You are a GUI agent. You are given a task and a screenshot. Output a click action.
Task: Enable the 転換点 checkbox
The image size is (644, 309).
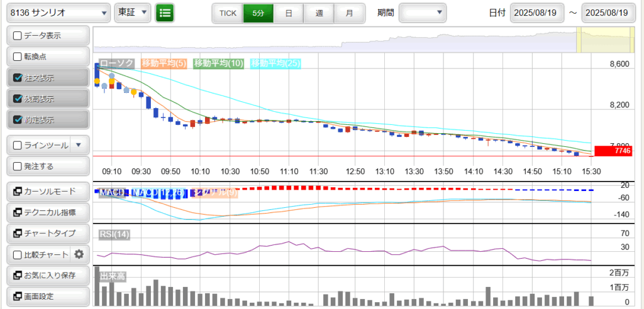coord(18,57)
